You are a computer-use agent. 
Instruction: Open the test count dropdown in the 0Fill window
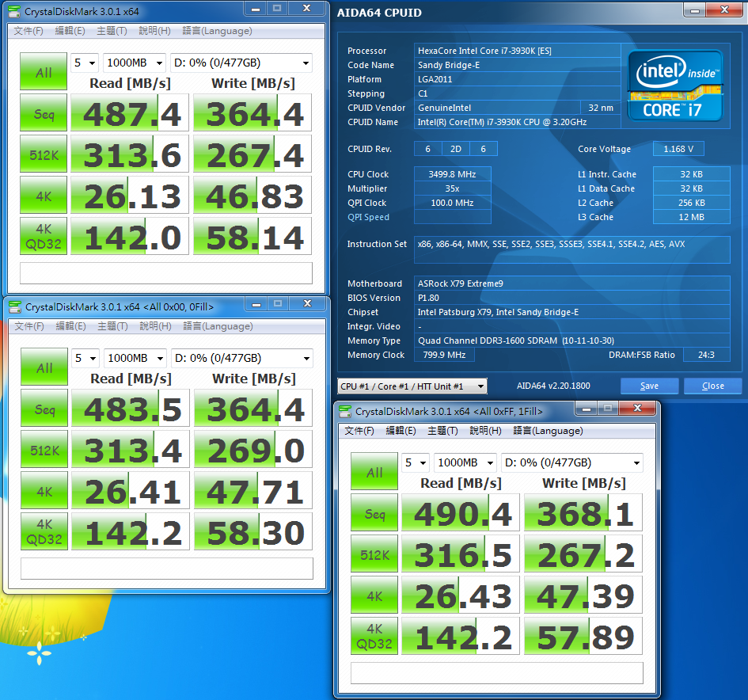[x=85, y=358]
